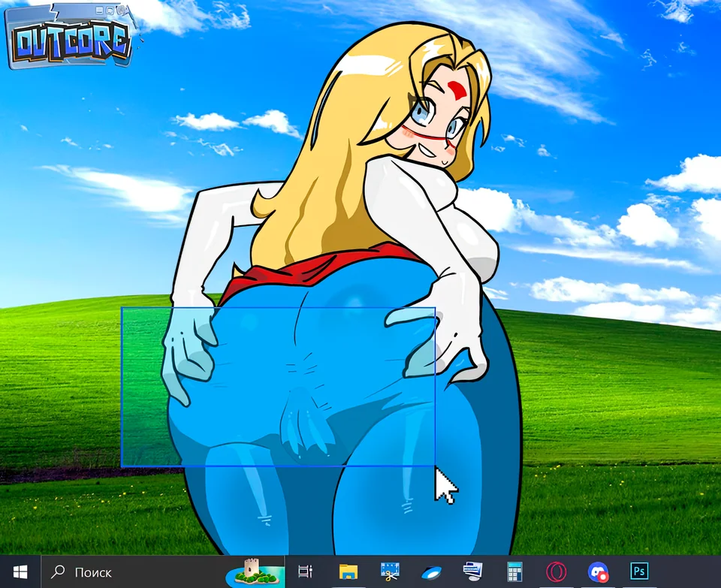Click the Поиск search box
The width and height of the screenshot is (721, 588).
point(163,572)
